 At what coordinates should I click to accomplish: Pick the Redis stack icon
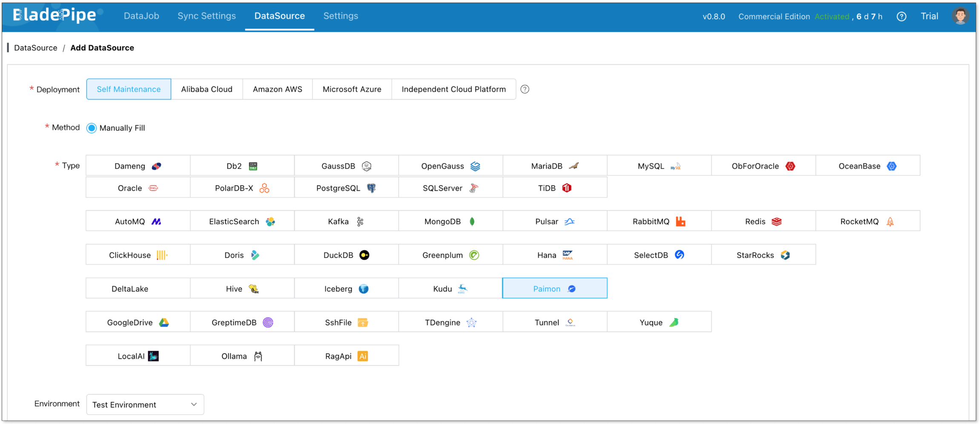click(777, 221)
